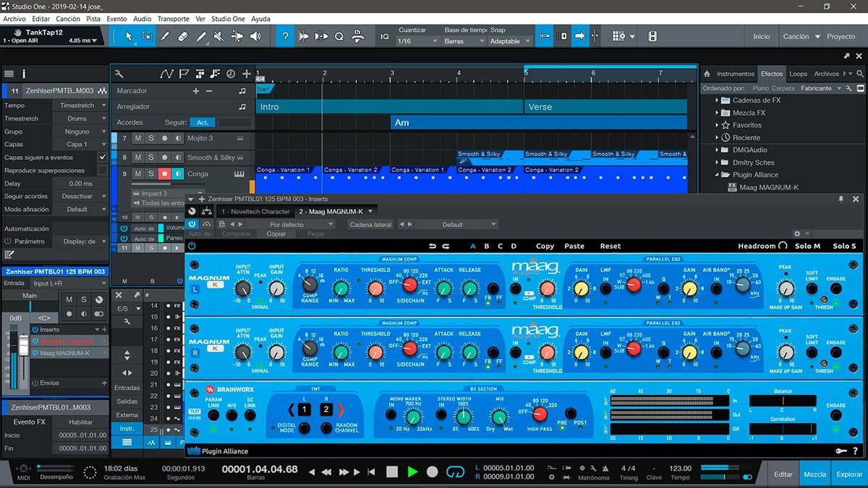Screen dimensions: 868x488
Task: Open the marker track flag icon
Action: coord(184,74)
